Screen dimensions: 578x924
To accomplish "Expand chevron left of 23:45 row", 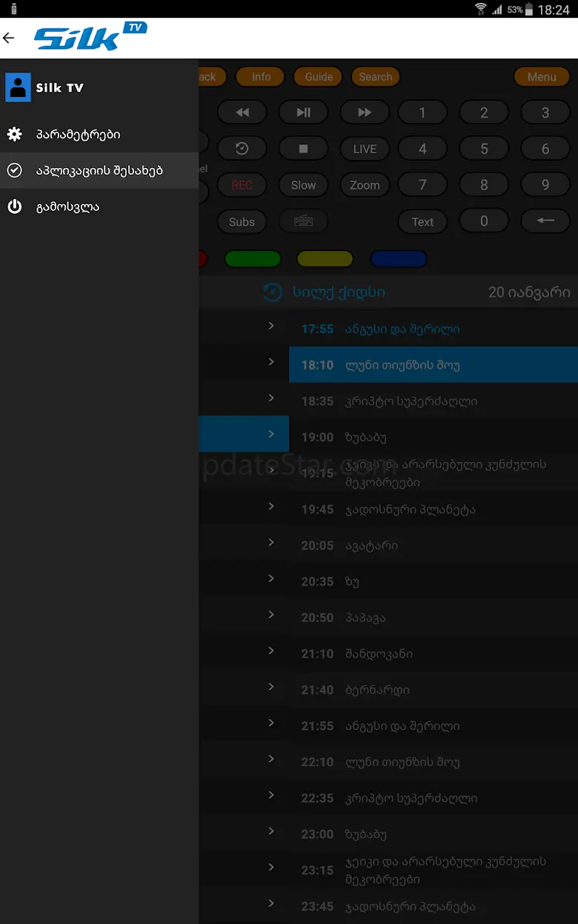I will tap(271, 903).
